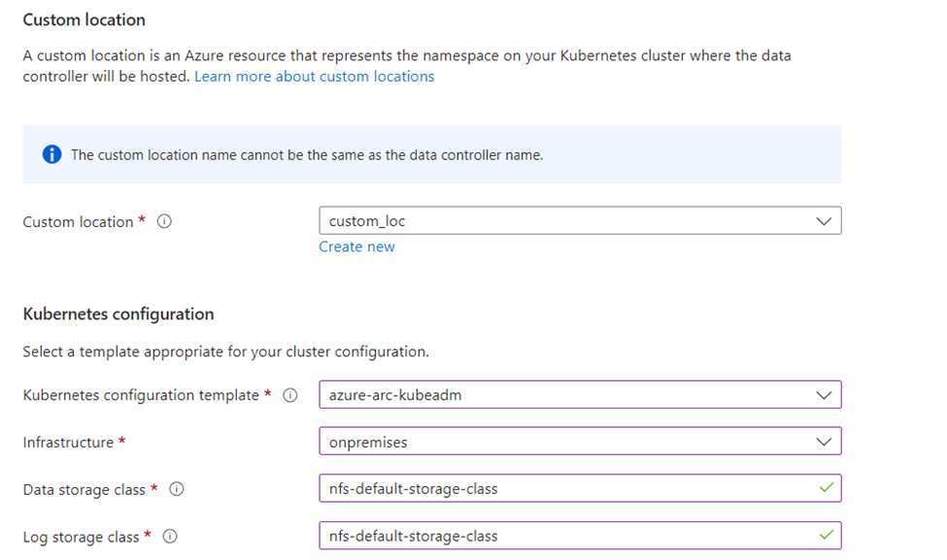Viewport: 947px width, 560px height.
Task: Click the Data storage class input field
Action: point(581,488)
